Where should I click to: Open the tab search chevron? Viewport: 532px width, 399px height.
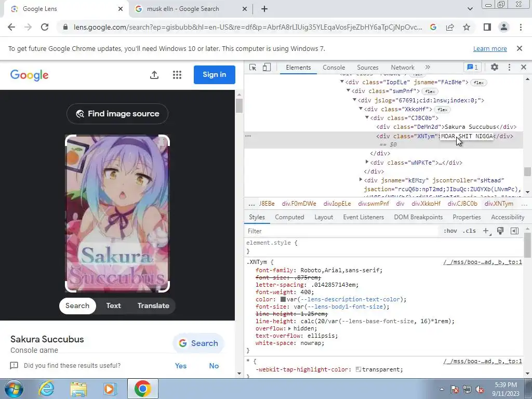click(x=470, y=9)
